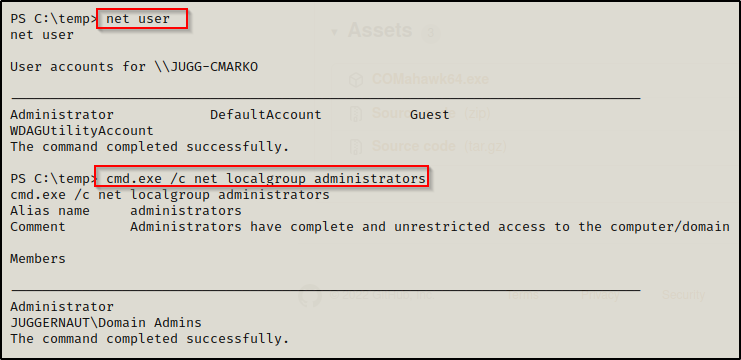The image size is (741, 360).
Task: Click the Assets count badge
Action: [x=431, y=34]
